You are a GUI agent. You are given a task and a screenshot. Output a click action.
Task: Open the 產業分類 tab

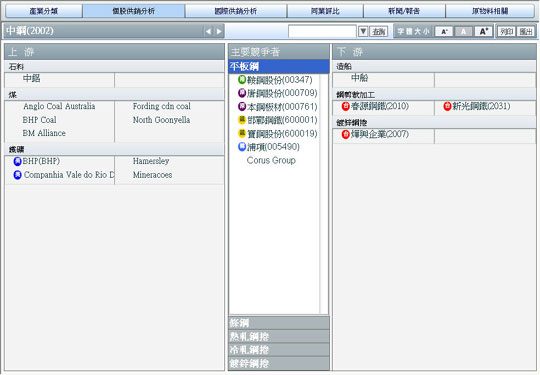coord(44,11)
